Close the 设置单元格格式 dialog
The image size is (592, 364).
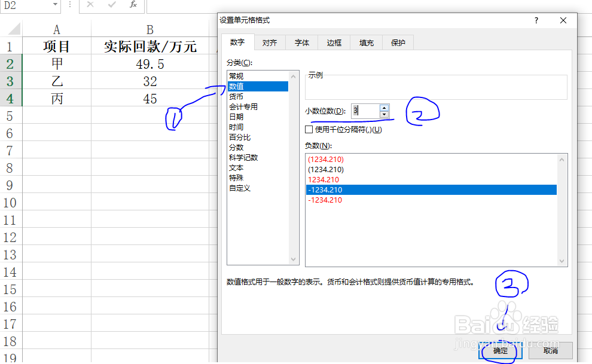pos(563,20)
